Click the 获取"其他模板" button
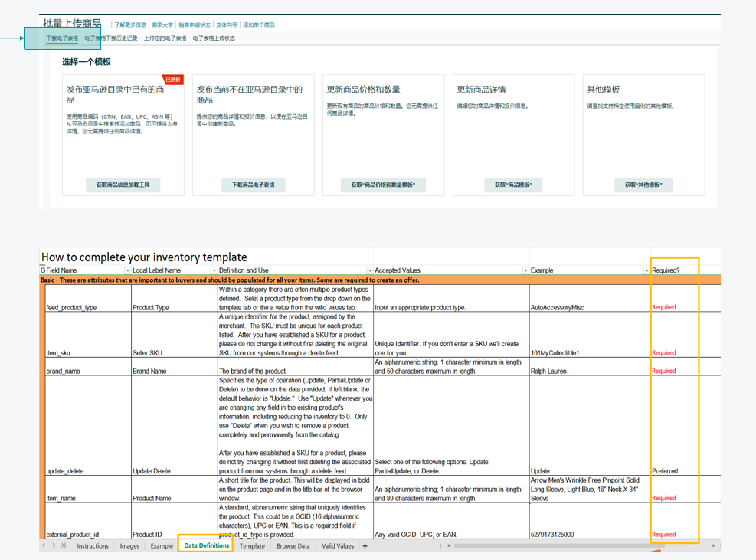This screenshot has height=560, width=756. 643,185
